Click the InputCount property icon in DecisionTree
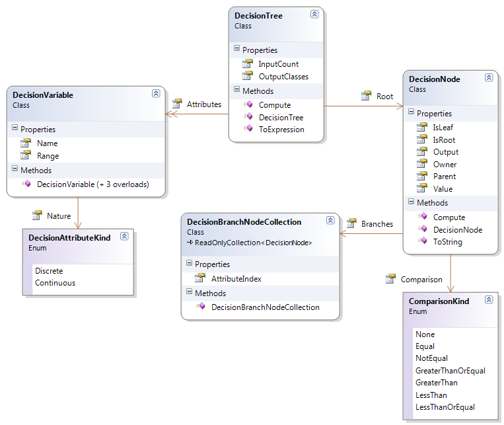The image size is (504, 425). coord(248,63)
